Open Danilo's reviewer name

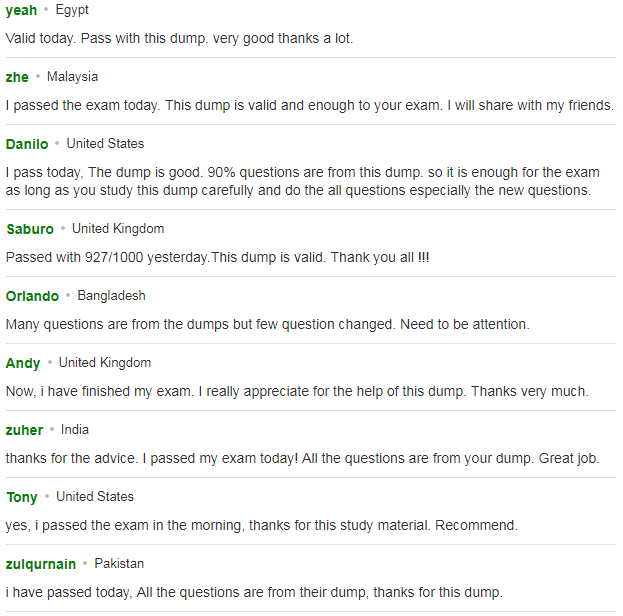[27, 144]
